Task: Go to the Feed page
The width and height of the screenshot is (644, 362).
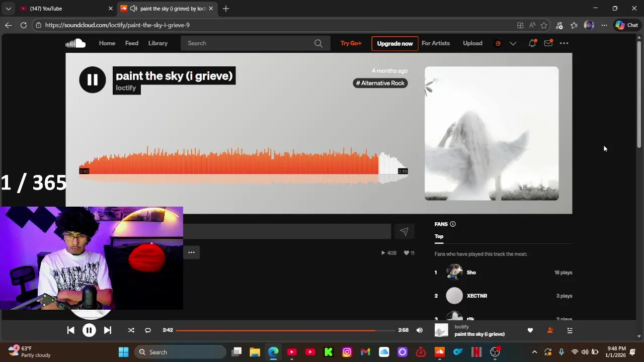Action: click(132, 43)
